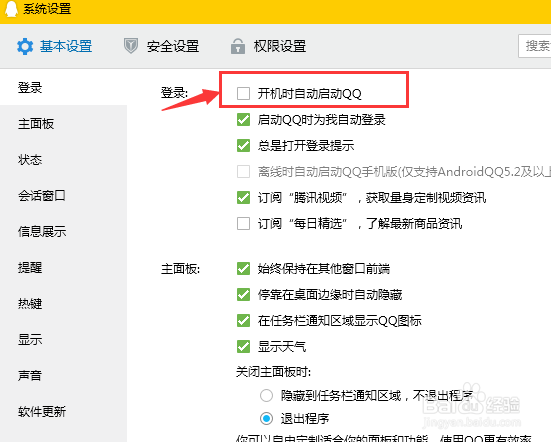
Task: Uncheck 订阅“腾讯视频” checkbox
Action: click(x=243, y=197)
